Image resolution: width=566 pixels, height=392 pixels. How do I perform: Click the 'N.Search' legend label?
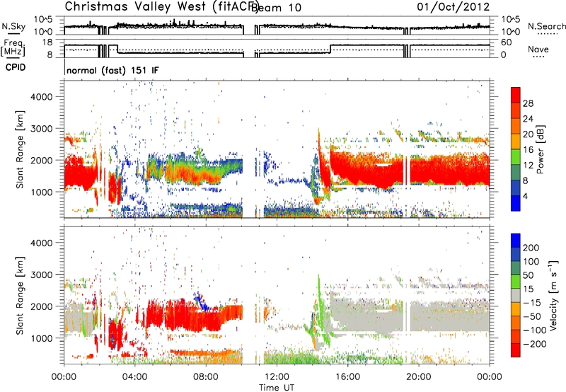click(547, 26)
